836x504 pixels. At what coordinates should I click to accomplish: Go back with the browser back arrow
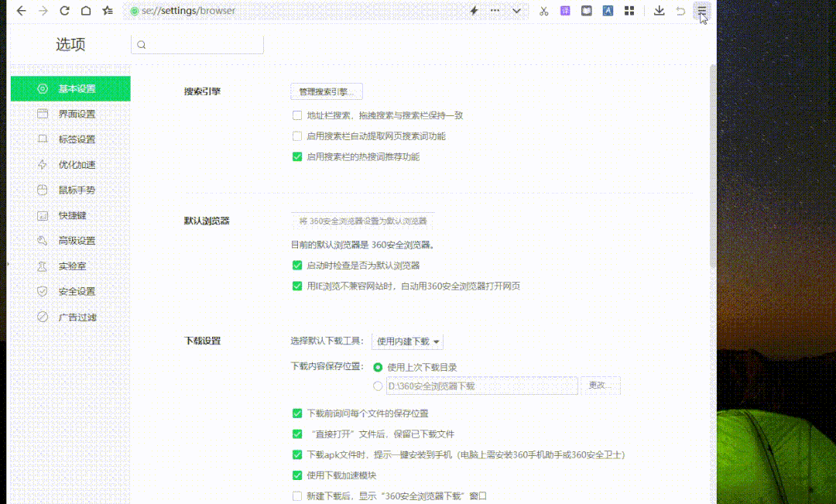coord(22,11)
